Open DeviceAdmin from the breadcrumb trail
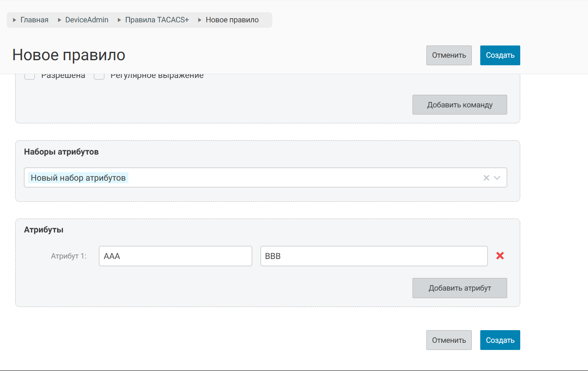The width and height of the screenshot is (588, 371). [87, 20]
